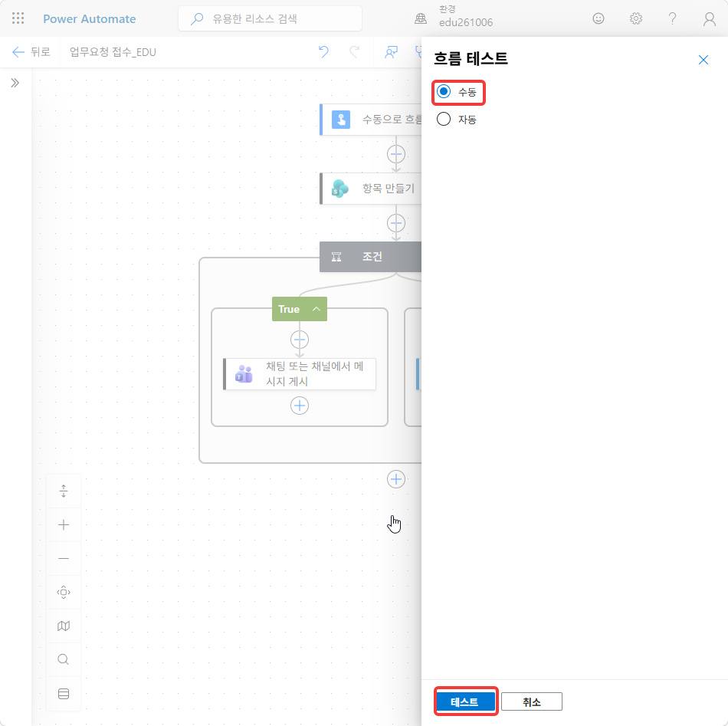This screenshot has width=728, height=726.
Task: Click the fit-to-view canvas tool
Action: 64,593
